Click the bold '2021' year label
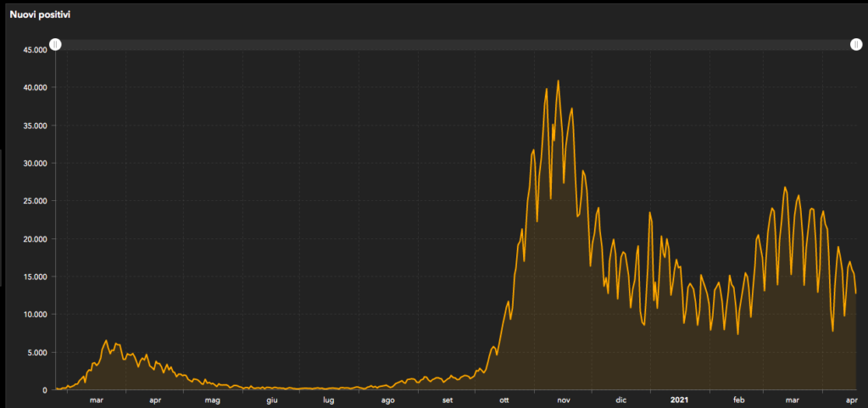The image size is (868, 408). pyautogui.click(x=680, y=400)
